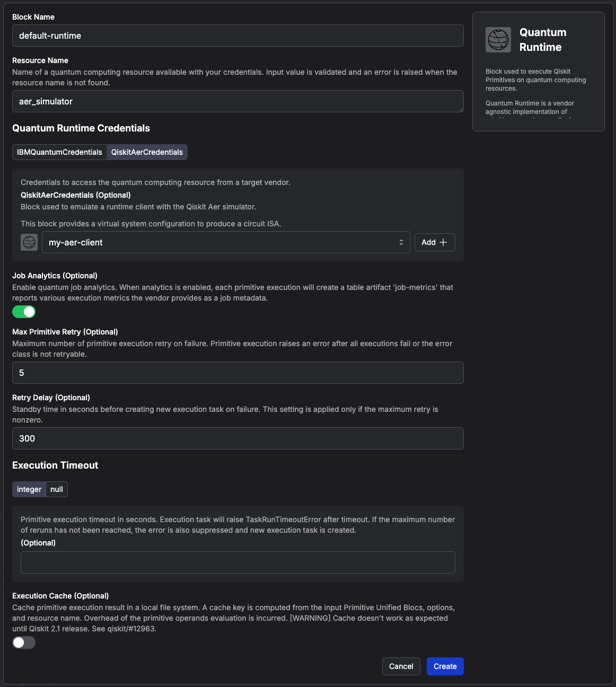
Task: Cancel the block creation form
Action: (x=401, y=666)
